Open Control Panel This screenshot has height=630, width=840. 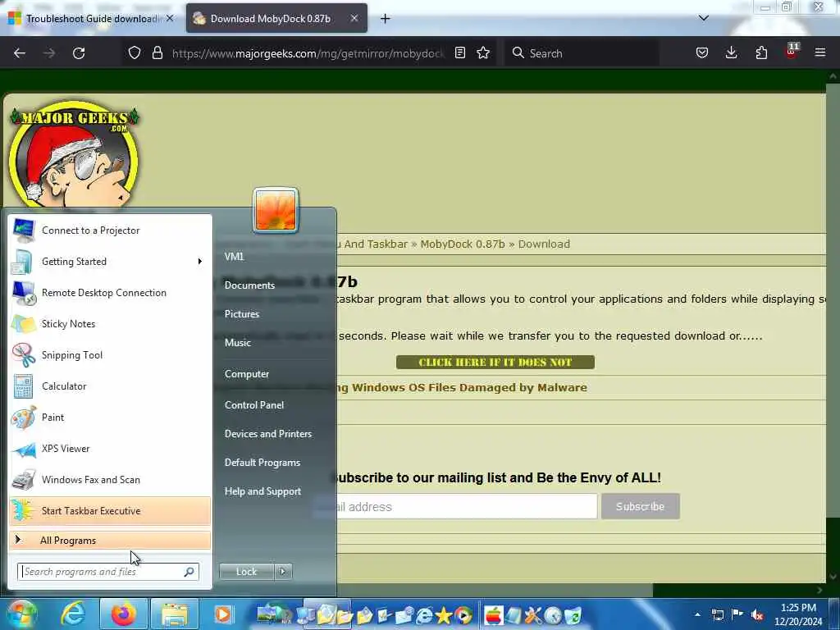(254, 405)
